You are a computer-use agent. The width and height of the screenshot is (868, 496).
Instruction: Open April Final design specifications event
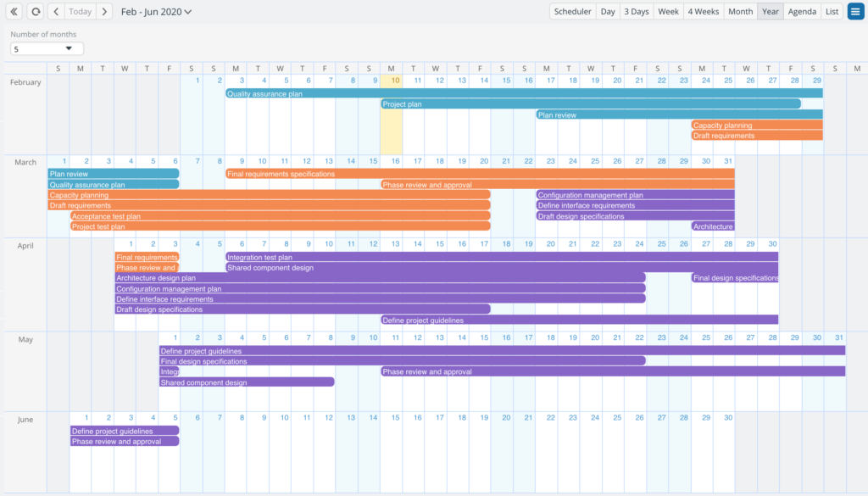pyautogui.click(x=735, y=278)
